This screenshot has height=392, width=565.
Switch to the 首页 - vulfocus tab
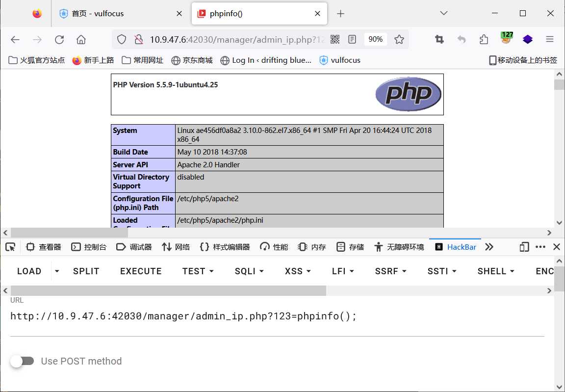point(121,14)
